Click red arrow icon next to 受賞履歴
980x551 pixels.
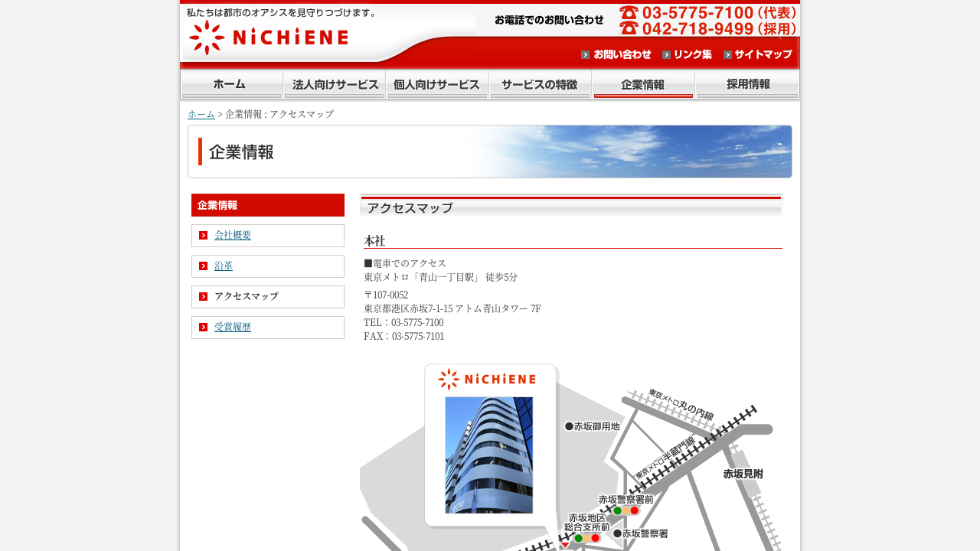[x=204, y=328]
